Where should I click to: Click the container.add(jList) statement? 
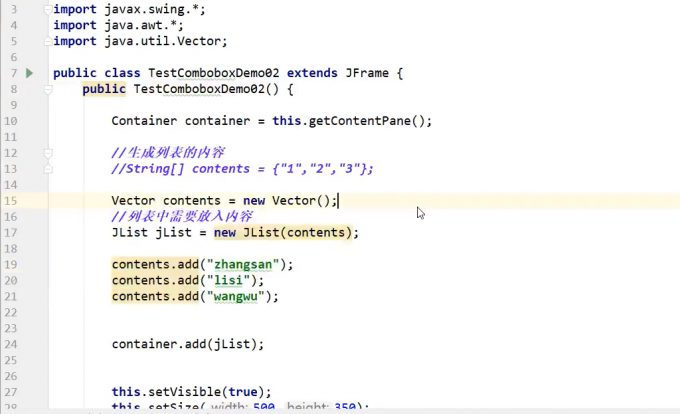tap(187, 344)
